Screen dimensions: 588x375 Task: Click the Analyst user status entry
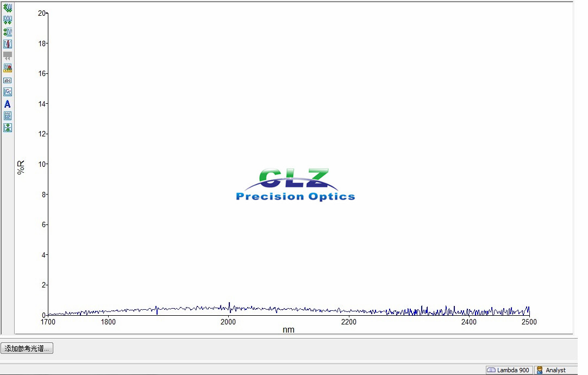(556, 370)
